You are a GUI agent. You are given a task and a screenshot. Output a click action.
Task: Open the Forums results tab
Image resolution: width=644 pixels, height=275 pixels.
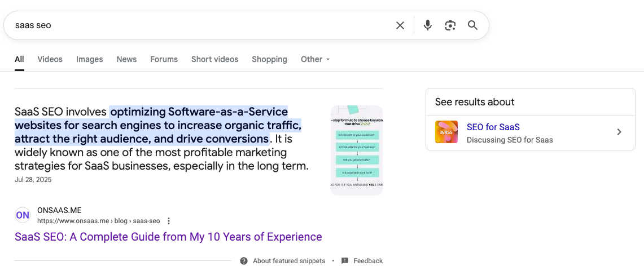coord(164,59)
